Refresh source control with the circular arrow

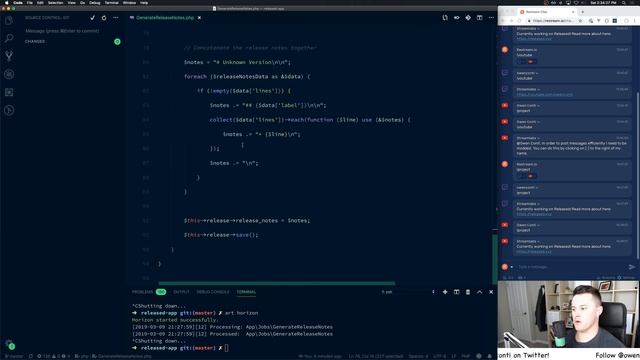pyautogui.click(x=104, y=18)
